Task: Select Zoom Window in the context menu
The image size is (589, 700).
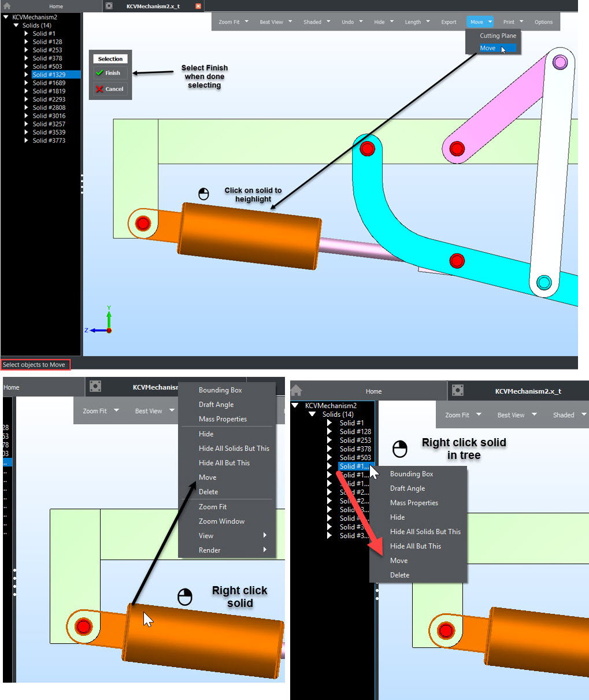Action: [221, 521]
